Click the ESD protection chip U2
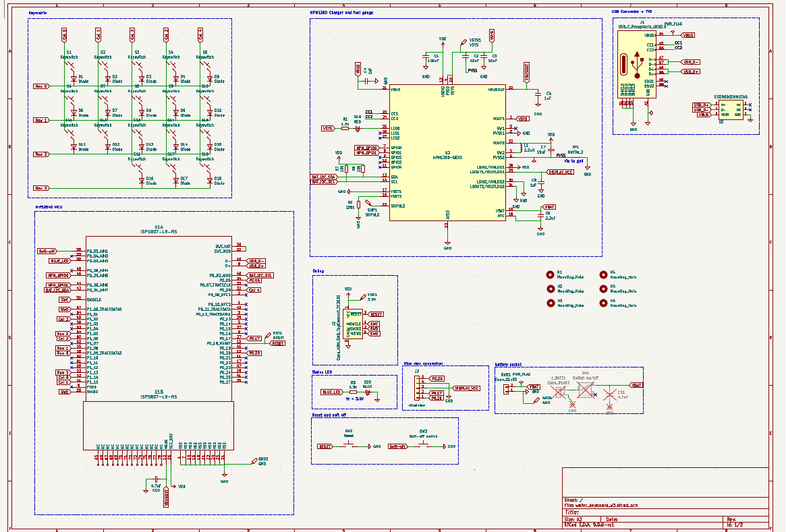Screen dimensions: 786x532 (730, 110)
